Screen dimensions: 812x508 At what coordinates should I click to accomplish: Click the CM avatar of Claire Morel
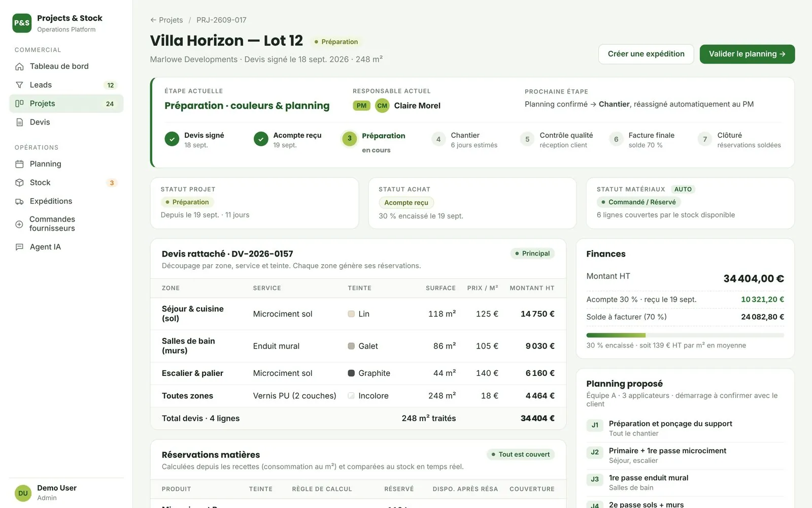(382, 106)
